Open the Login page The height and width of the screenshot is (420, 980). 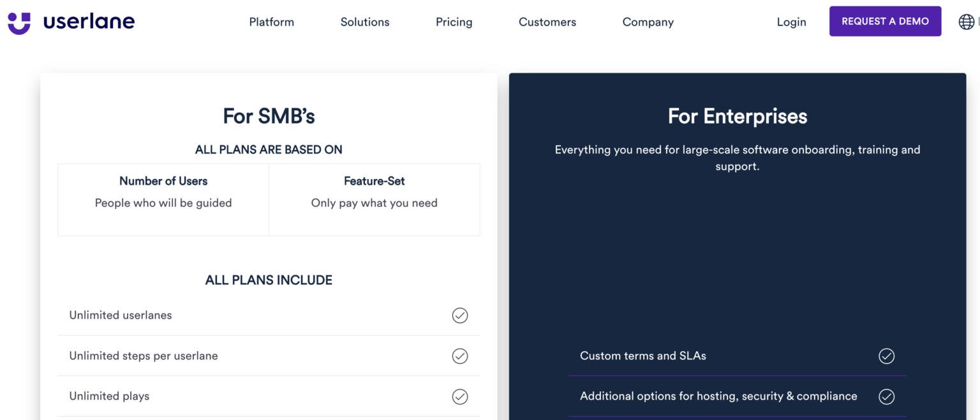[791, 21]
